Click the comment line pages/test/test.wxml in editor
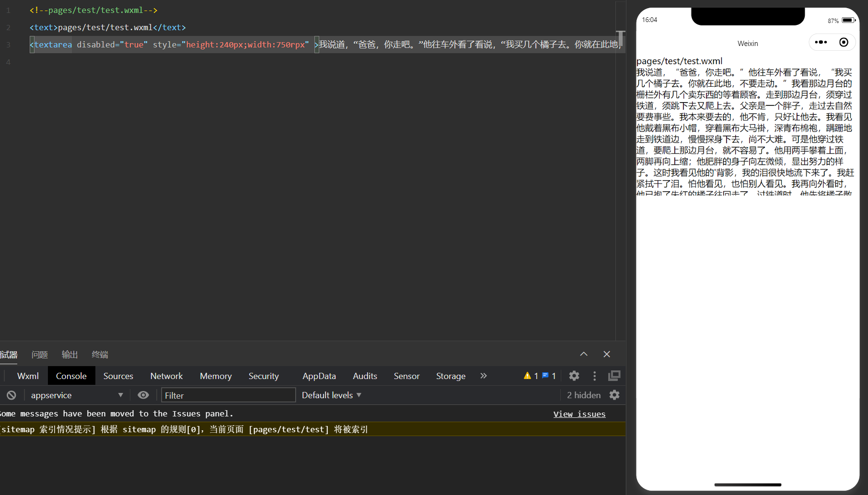868x495 pixels. coord(93,10)
